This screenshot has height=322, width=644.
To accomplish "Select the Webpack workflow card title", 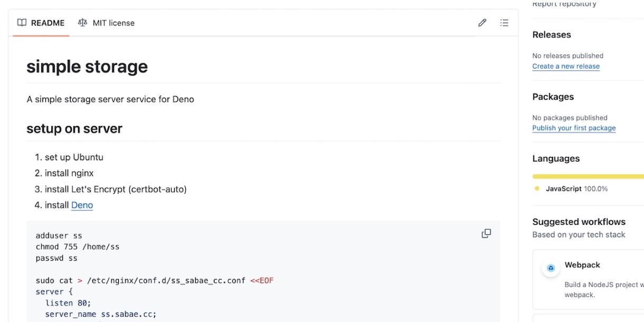I will coord(582,265).
